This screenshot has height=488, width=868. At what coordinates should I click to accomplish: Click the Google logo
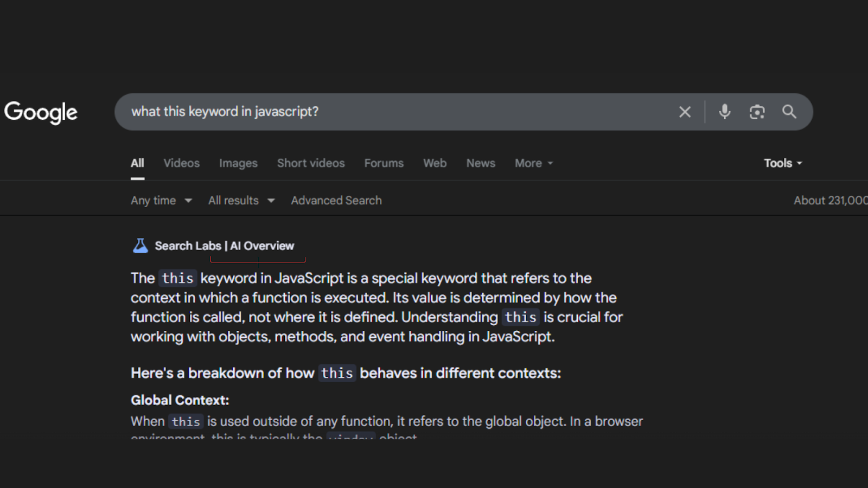coord(41,112)
